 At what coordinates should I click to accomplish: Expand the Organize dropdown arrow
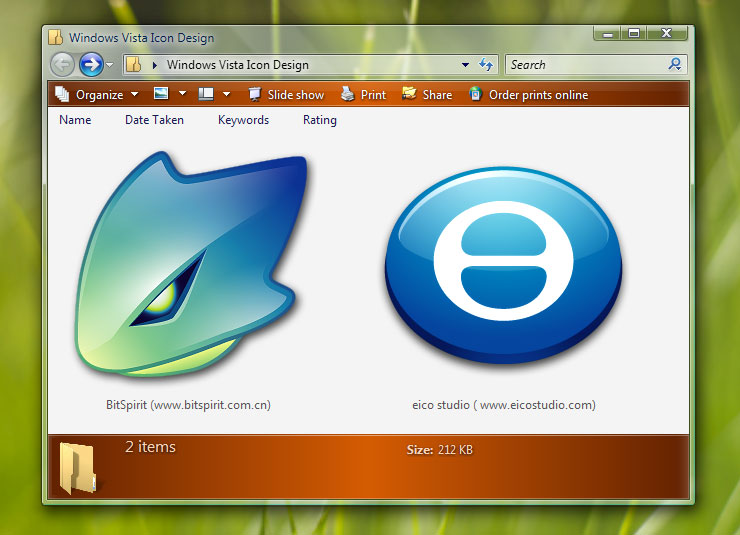[135, 94]
